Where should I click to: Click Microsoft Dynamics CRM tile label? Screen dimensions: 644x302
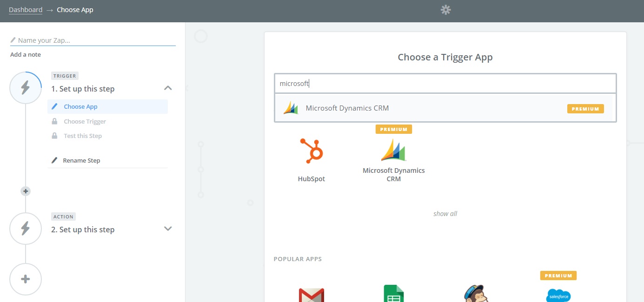[394, 175]
